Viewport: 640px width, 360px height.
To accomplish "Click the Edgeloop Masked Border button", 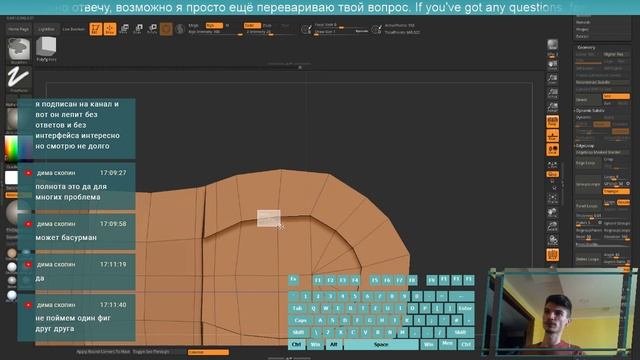I will tap(602, 152).
